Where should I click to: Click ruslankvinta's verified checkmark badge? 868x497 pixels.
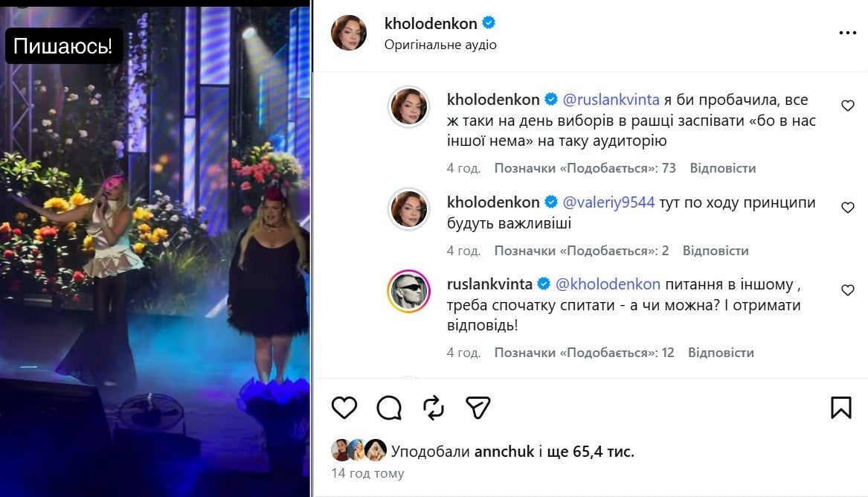(x=544, y=284)
